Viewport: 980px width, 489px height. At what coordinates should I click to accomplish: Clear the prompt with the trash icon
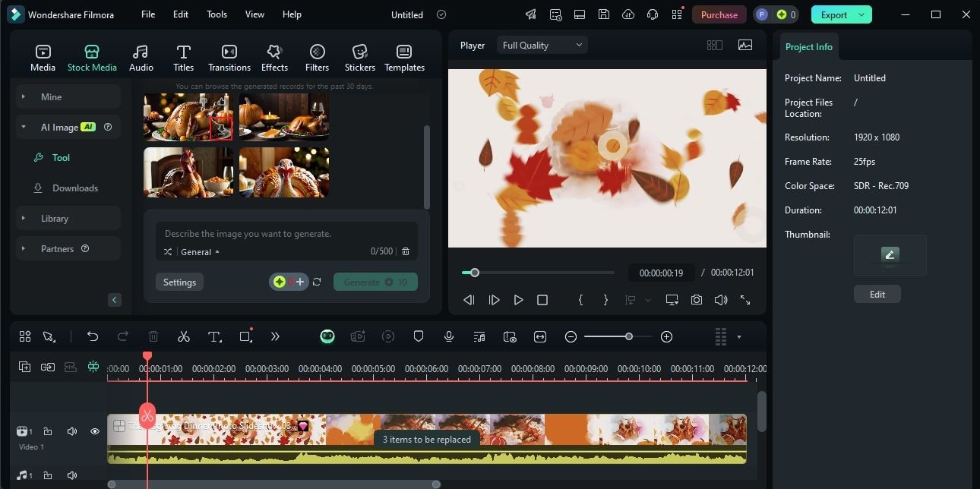pyautogui.click(x=406, y=251)
